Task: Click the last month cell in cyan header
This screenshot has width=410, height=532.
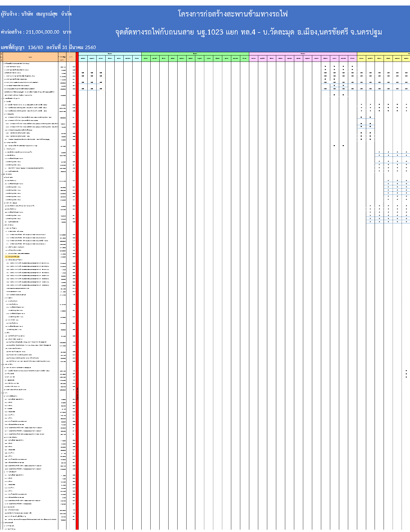Action: coord(137,58)
